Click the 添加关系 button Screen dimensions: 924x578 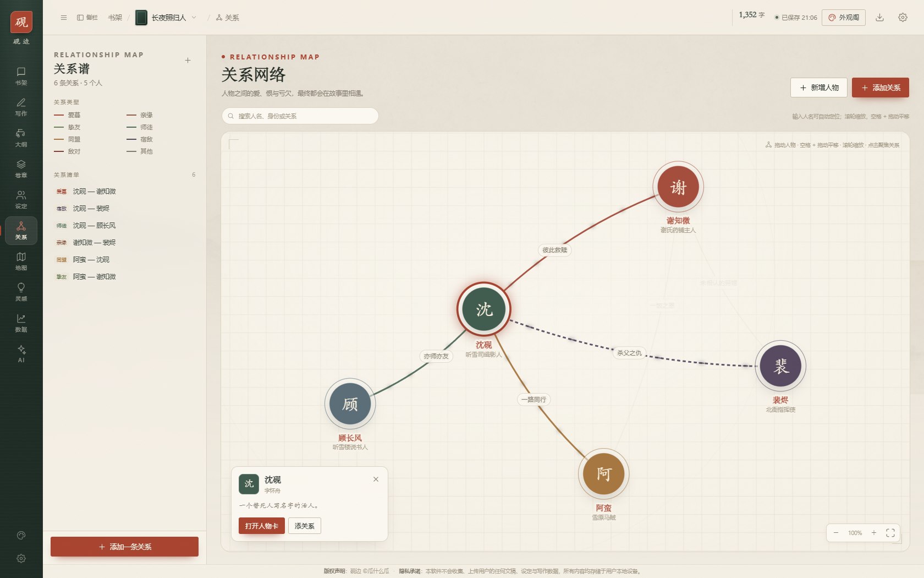coord(881,88)
